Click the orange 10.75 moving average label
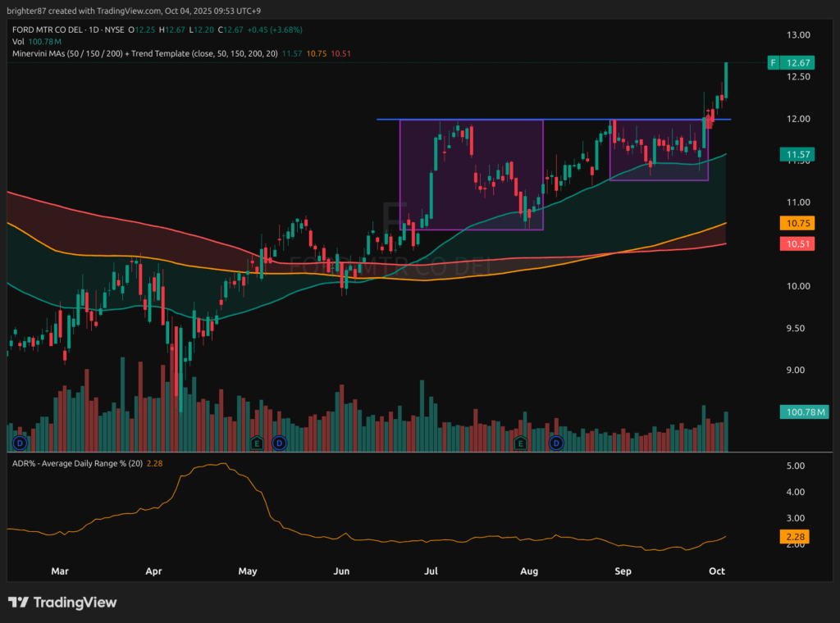The height and width of the screenshot is (623, 840). 797,222
